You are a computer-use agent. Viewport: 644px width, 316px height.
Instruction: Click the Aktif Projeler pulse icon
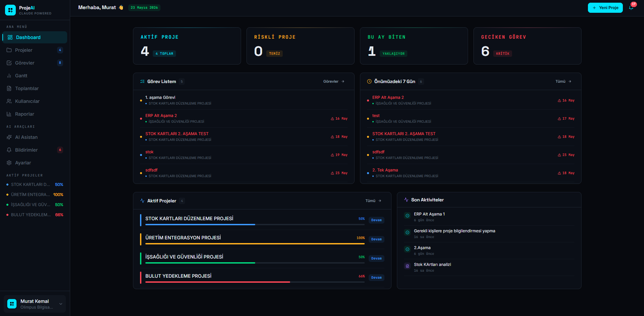(x=142, y=201)
